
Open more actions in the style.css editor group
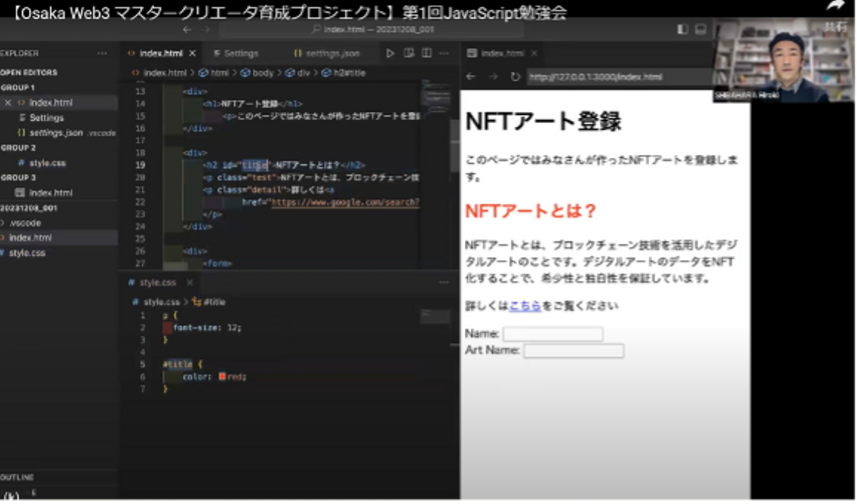(444, 282)
